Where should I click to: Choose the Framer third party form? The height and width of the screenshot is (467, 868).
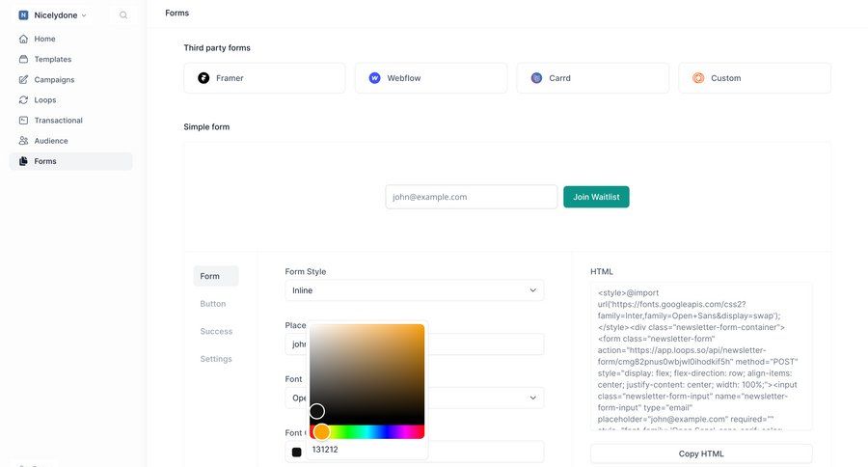point(264,78)
